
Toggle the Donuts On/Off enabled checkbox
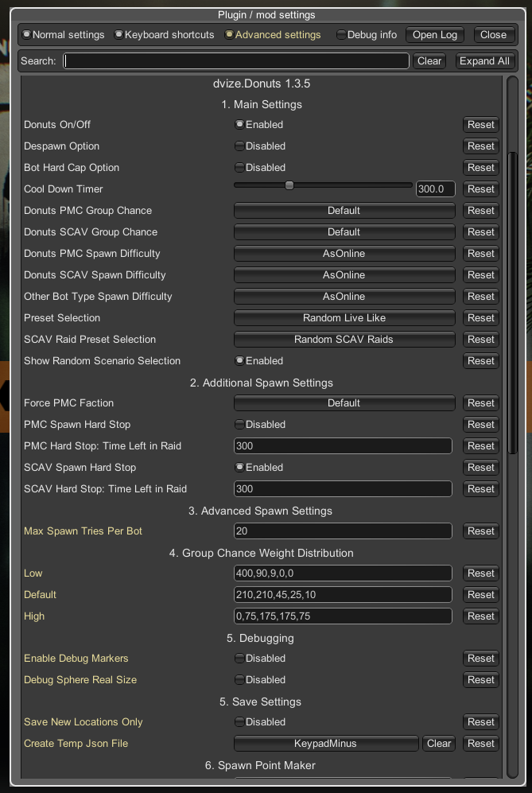point(239,125)
